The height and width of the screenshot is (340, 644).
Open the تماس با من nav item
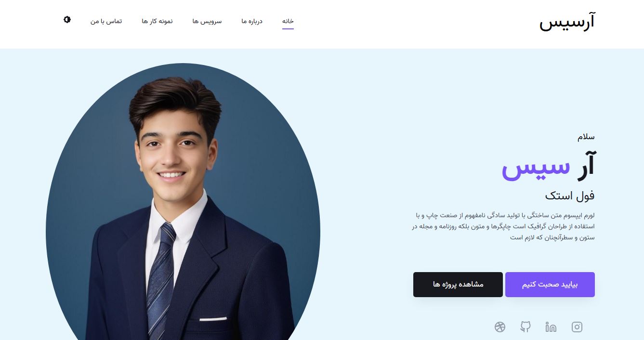pos(106,21)
